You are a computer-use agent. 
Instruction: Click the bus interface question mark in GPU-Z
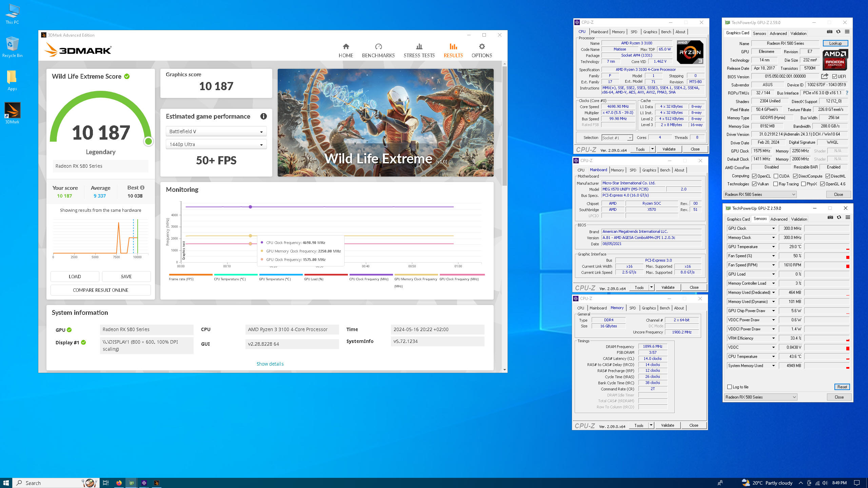pyautogui.click(x=847, y=93)
